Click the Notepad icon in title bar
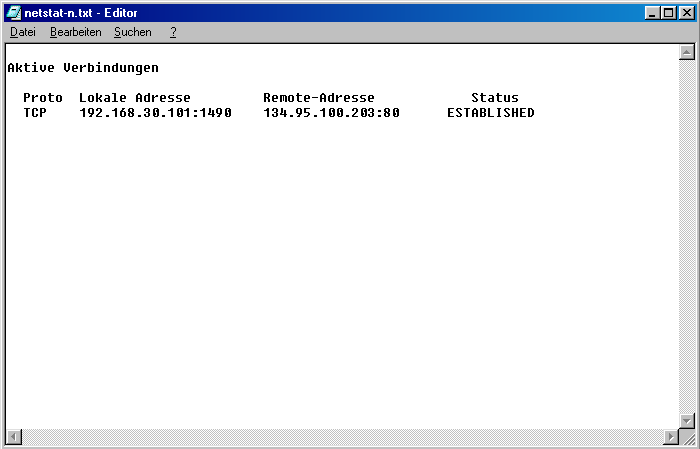Viewport: 700px width, 449px height. point(13,13)
